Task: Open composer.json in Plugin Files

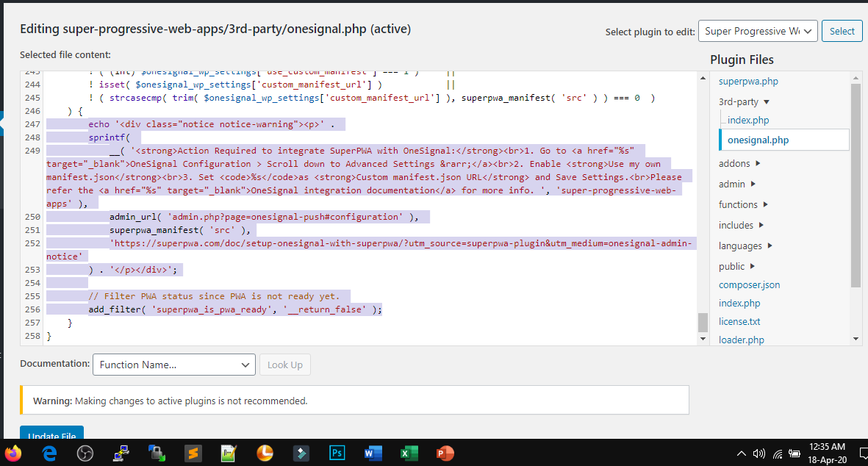Action: [x=749, y=285]
